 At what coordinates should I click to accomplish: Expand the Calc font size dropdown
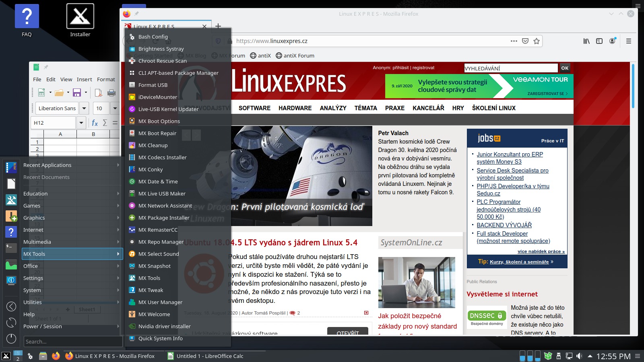(115, 108)
